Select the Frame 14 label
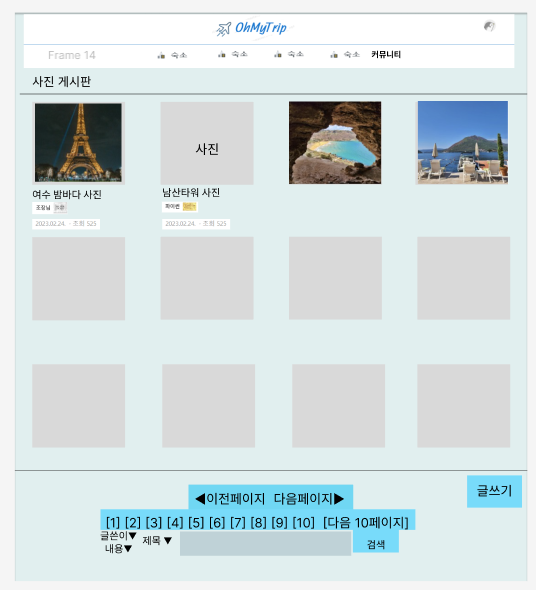Viewport: 536px width, 590px height. coord(72,55)
